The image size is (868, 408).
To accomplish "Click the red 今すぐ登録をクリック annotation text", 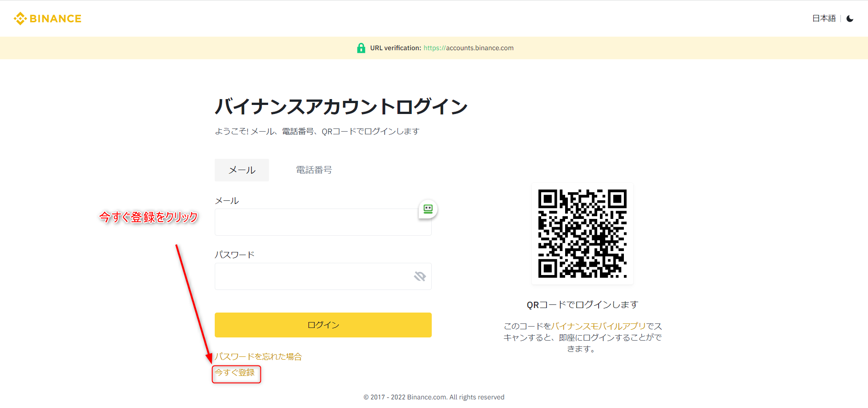I will [148, 217].
